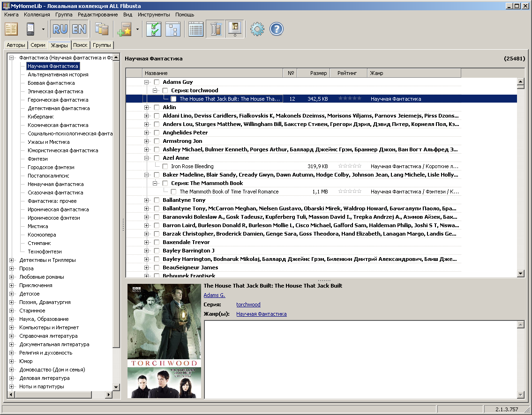The image size is (532, 415).
Task: Select the Киберпанк genre
Action: tap(41, 117)
